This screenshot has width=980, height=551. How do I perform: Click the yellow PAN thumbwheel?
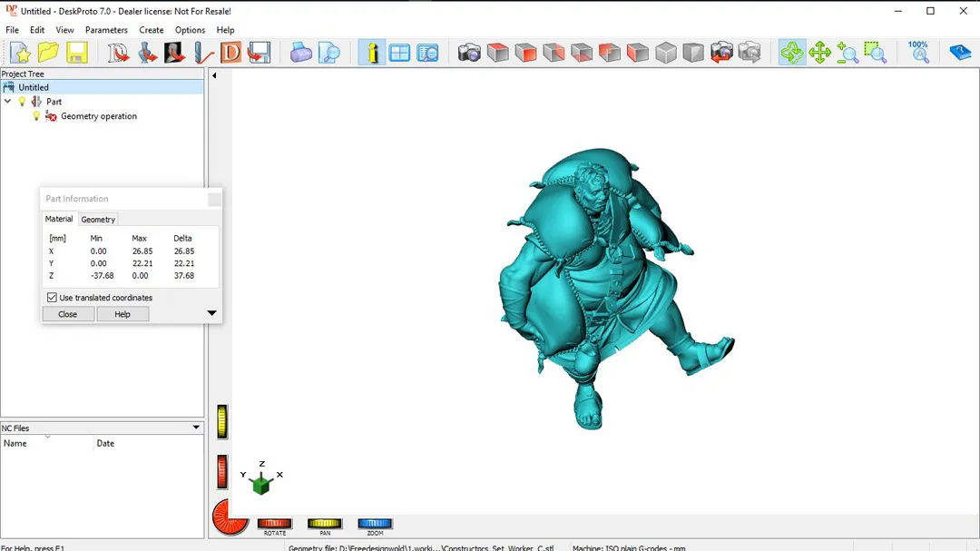pyautogui.click(x=324, y=524)
